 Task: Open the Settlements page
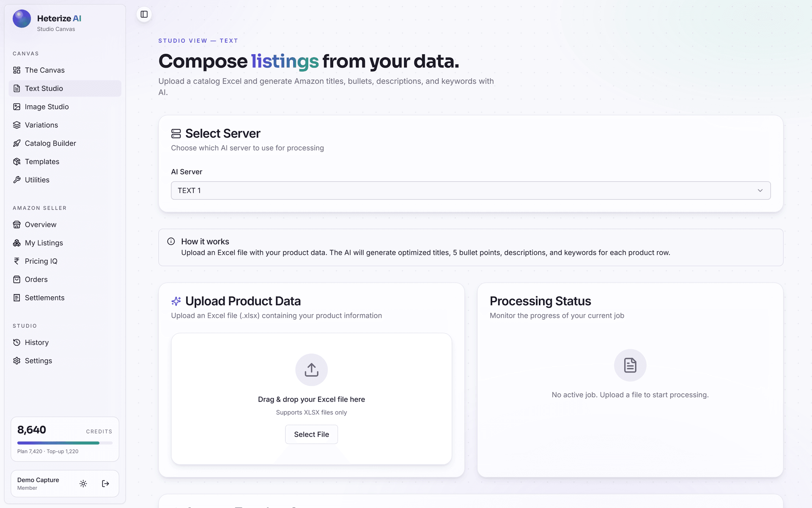pos(65,298)
